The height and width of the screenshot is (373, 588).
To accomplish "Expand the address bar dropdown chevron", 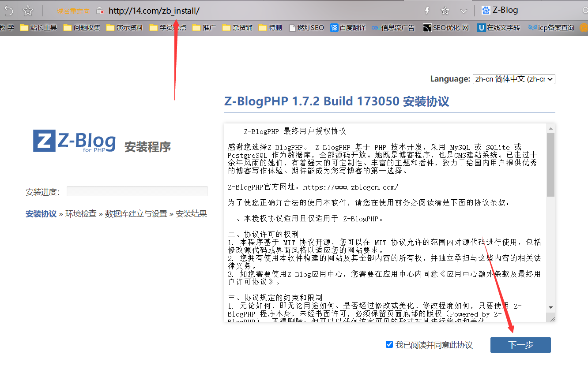I will (464, 11).
